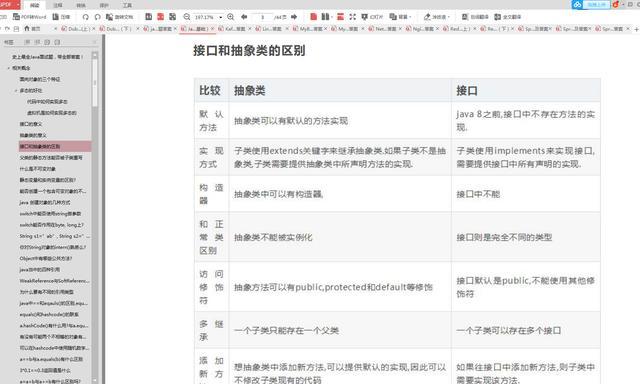This screenshot has width=640, height=384.
Task: Click the rotate document button
Action: tap(120, 17)
